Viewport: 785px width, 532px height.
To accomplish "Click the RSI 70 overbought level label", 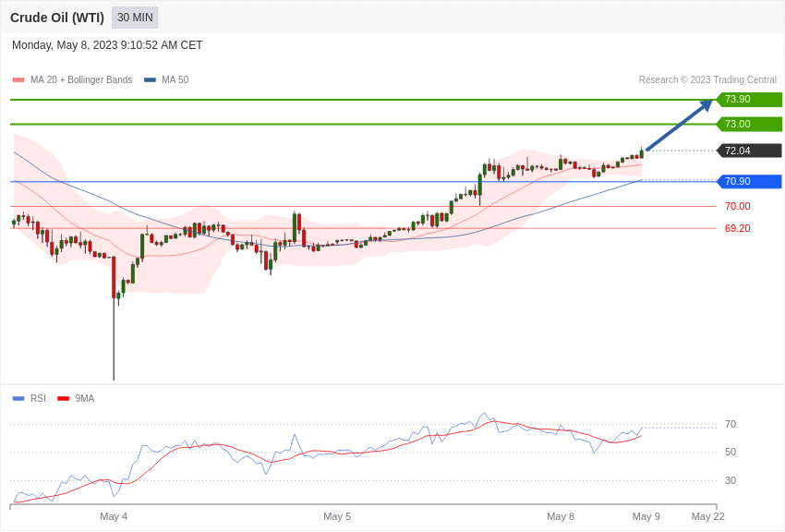I will click(731, 425).
